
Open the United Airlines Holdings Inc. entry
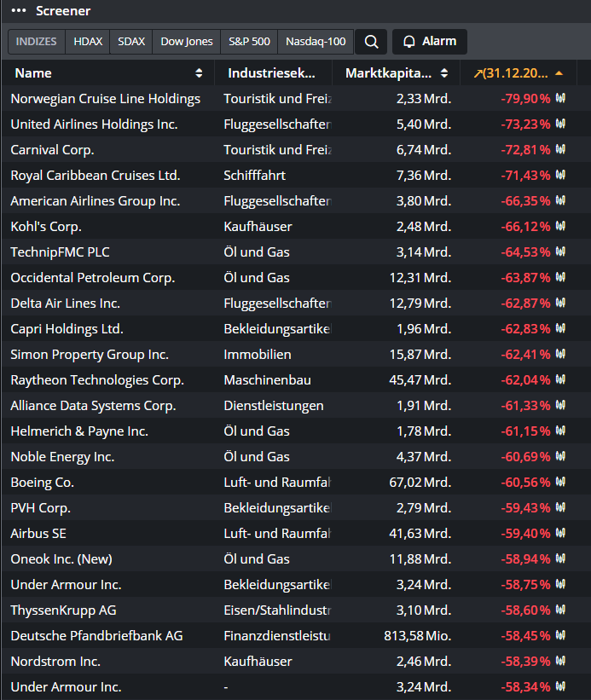(x=94, y=124)
